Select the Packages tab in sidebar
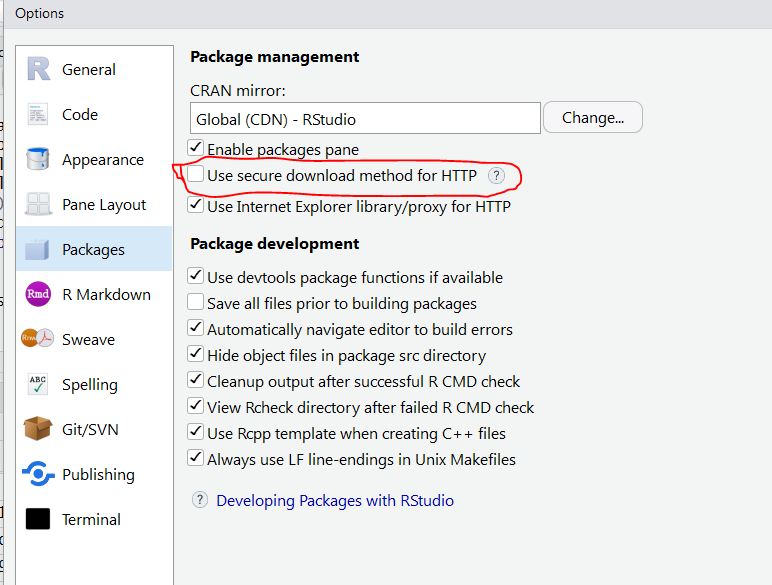The height and width of the screenshot is (585, 772). coord(94,249)
